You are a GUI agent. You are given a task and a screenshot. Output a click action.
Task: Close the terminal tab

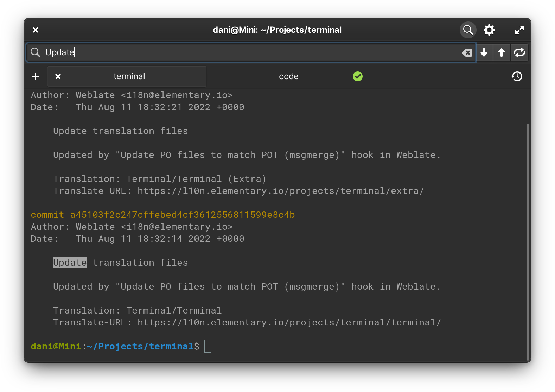[58, 76]
